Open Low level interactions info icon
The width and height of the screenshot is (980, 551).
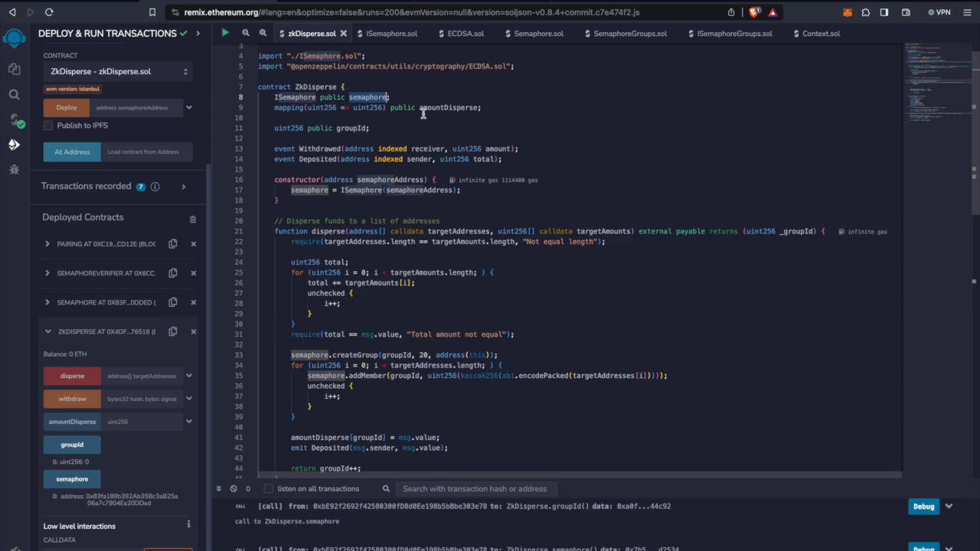pos(189,524)
